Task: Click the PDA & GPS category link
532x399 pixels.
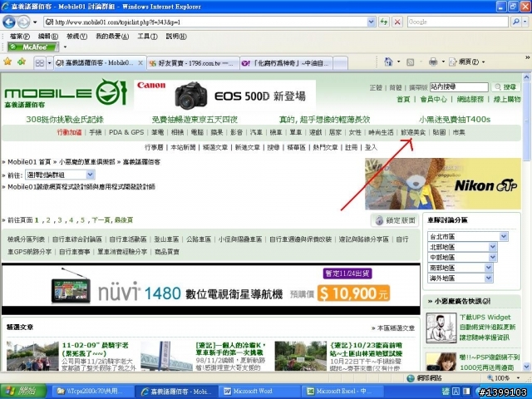Action: pos(126,132)
